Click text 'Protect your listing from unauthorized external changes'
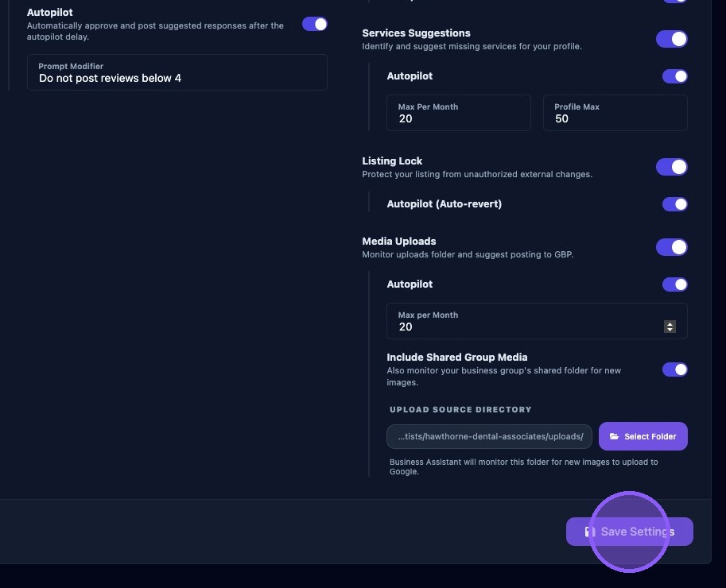The width and height of the screenshot is (726, 588). pos(477,174)
